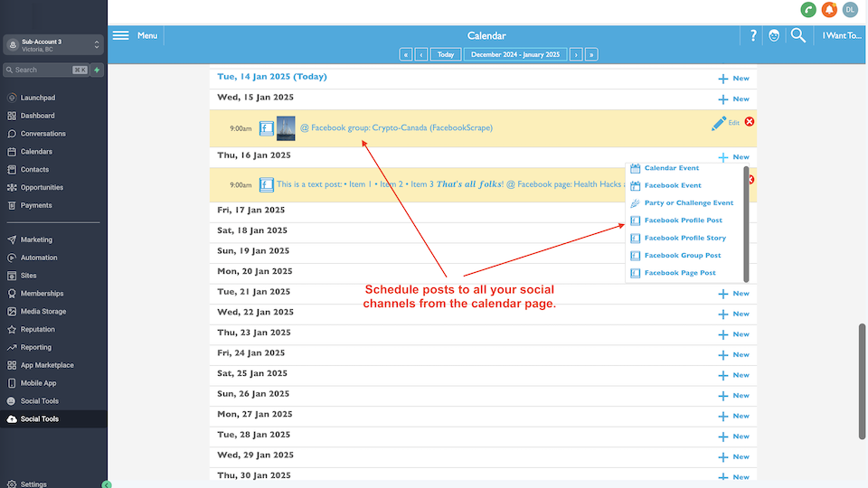The image size is (868, 488).
Task: Jump to Today in the calendar
Action: point(446,54)
